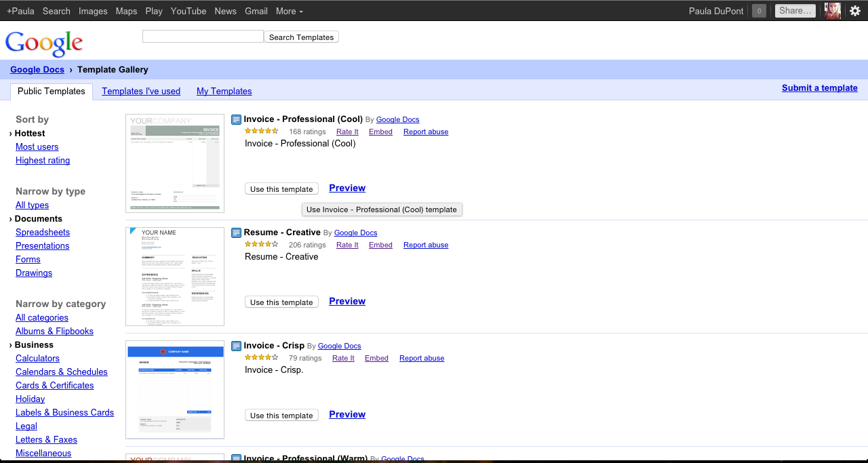Focus the template search input field

click(x=203, y=37)
